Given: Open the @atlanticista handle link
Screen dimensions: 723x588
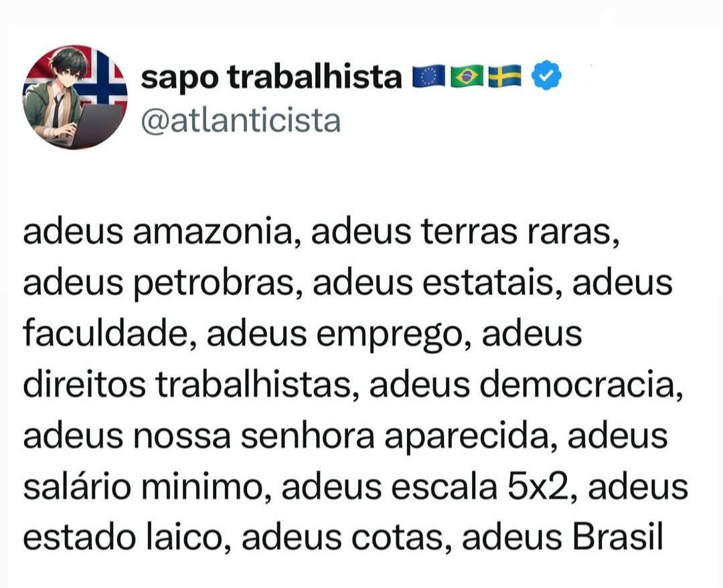Looking at the screenshot, I should 241,120.
